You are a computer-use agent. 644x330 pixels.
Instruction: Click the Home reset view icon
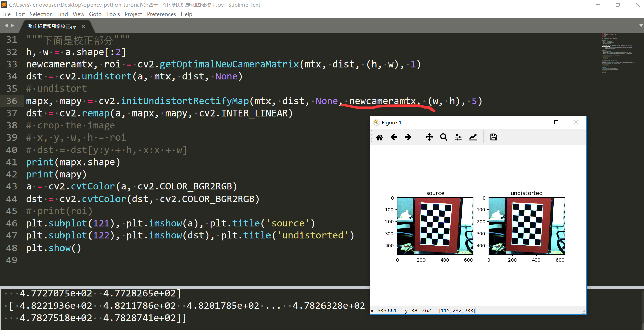[x=379, y=137]
